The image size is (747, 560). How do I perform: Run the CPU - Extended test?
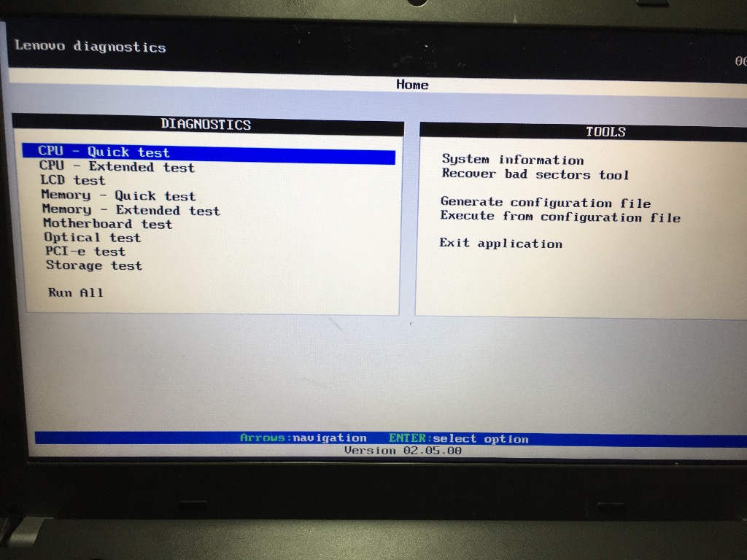pyautogui.click(x=117, y=167)
